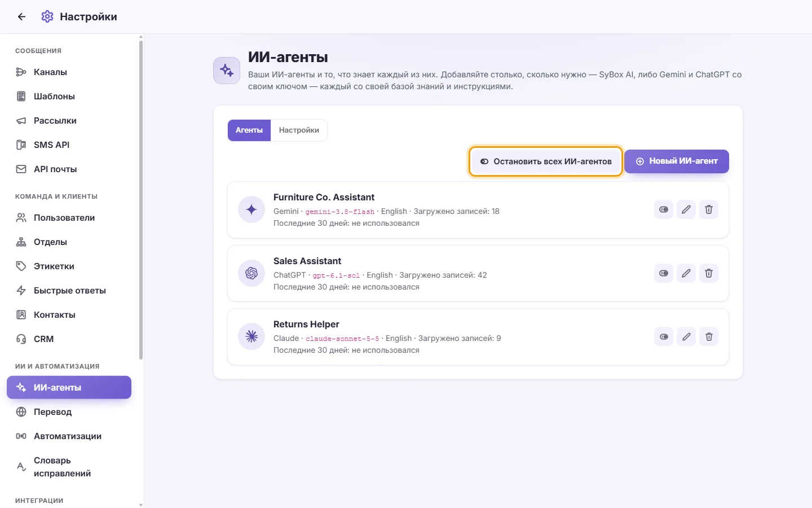Click the Returns Helper title
Viewport: 812px width, 508px height.
pos(306,324)
